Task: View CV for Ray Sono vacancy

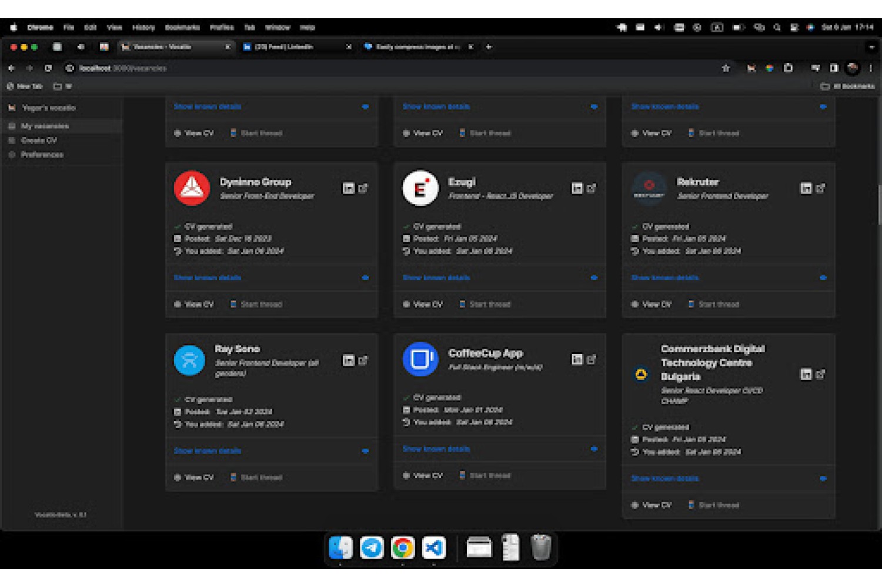Action: pyautogui.click(x=194, y=477)
